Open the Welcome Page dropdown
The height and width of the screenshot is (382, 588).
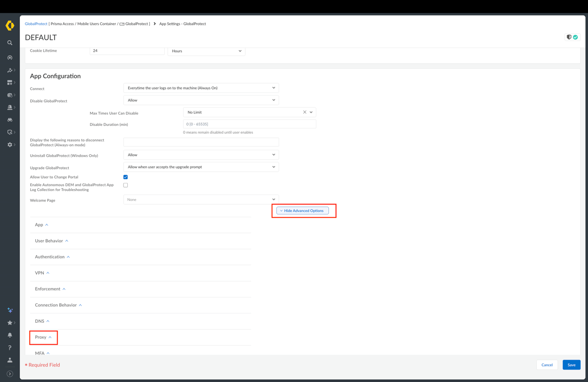pos(201,199)
